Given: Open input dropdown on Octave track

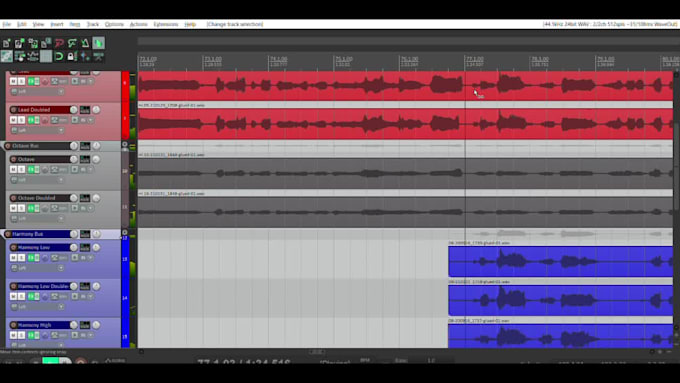Looking at the screenshot, I should (37, 180).
